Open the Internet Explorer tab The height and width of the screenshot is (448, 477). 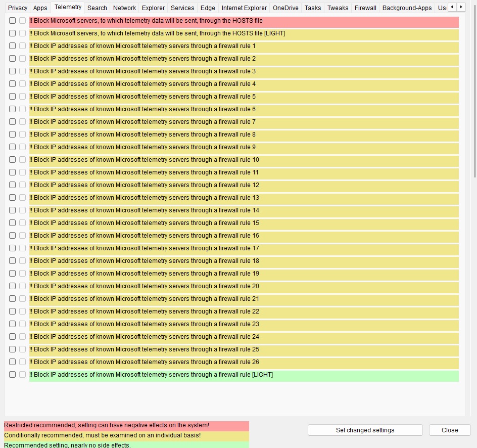pos(245,8)
